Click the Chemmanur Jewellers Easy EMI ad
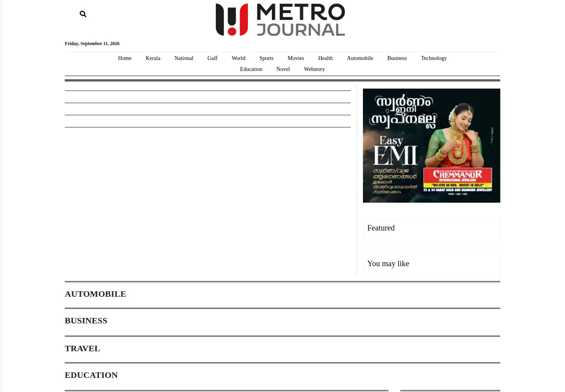The image size is (565, 392). pyautogui.click(x=432, y=145)
